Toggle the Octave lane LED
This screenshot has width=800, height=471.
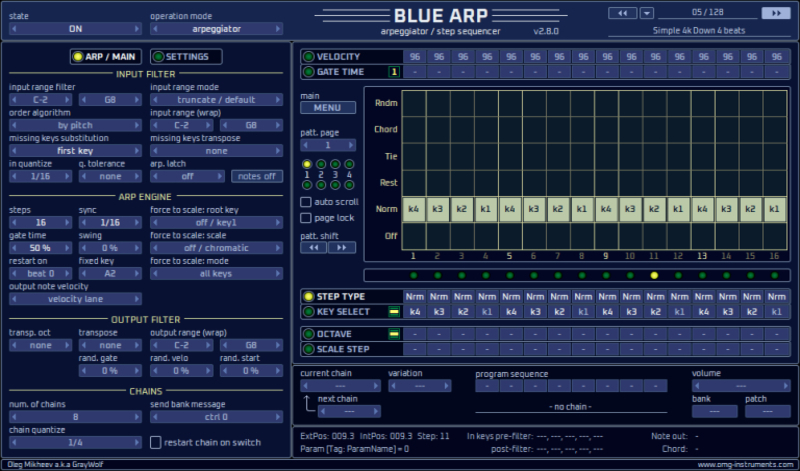(x=309, y=334)
